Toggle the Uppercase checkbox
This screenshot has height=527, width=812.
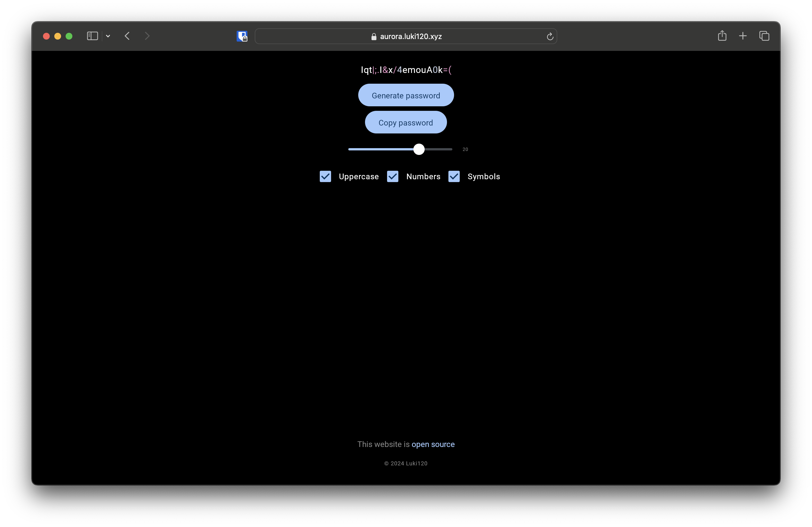pos(325,176)
